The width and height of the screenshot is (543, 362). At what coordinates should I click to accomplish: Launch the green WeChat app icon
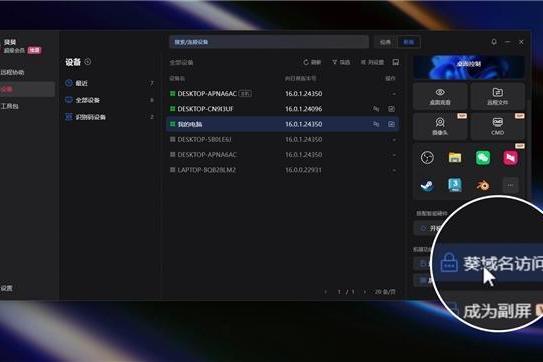click(x=483, y=158)
